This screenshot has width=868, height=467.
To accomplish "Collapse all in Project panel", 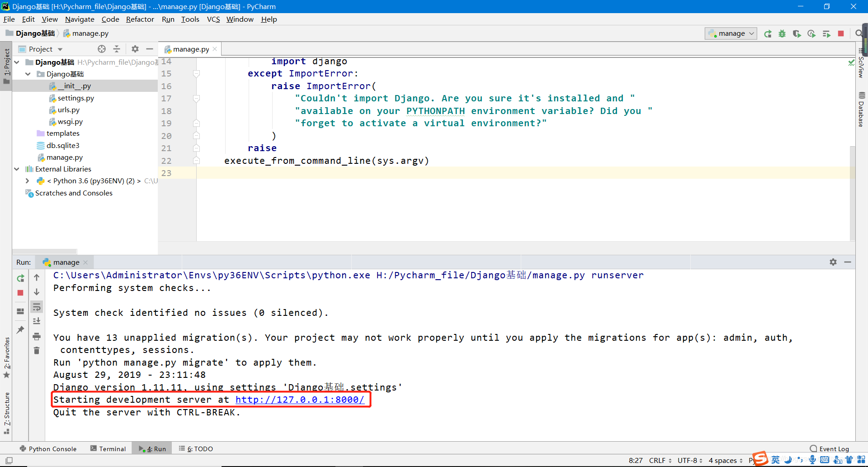I will coord(117,49).
